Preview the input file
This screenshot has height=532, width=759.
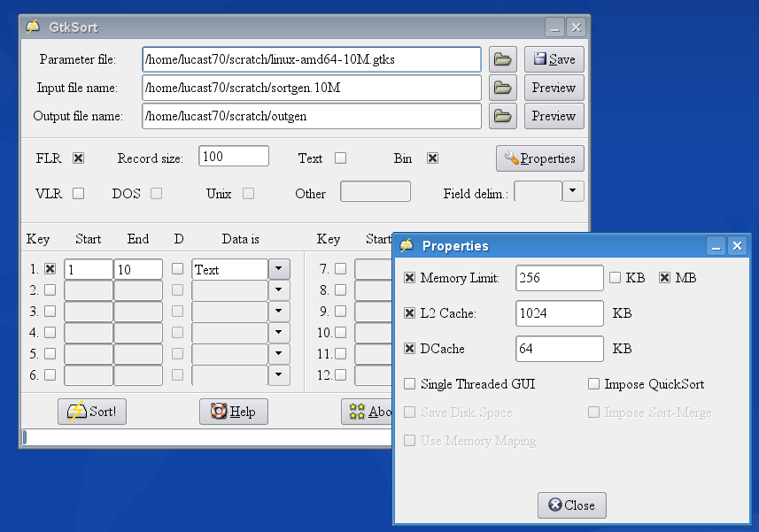point(554,88)
